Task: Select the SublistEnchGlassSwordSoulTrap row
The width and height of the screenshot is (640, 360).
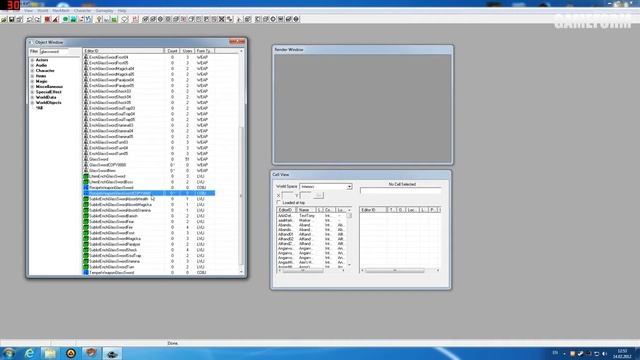Action: coord(149,256)
